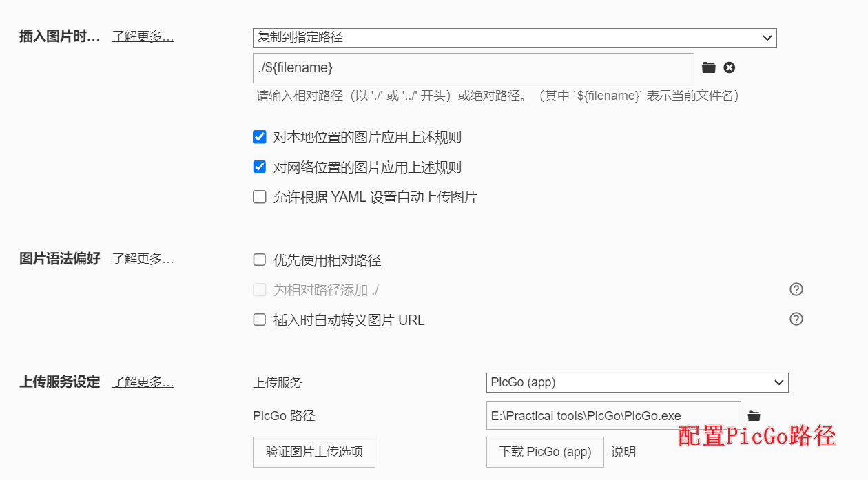
Task: Browse for PicGo.exe using folder icon
Action: click(x=754, y=416)
